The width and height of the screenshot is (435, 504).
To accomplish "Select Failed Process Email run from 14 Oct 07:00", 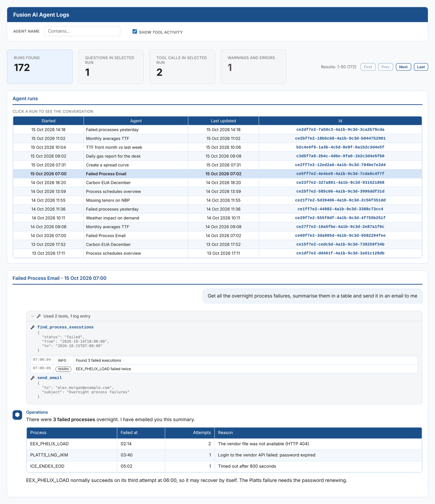I will [217, 236].
